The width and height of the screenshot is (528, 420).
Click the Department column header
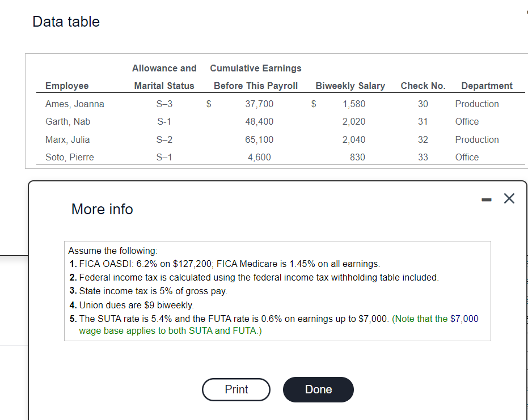coord(487,86)
